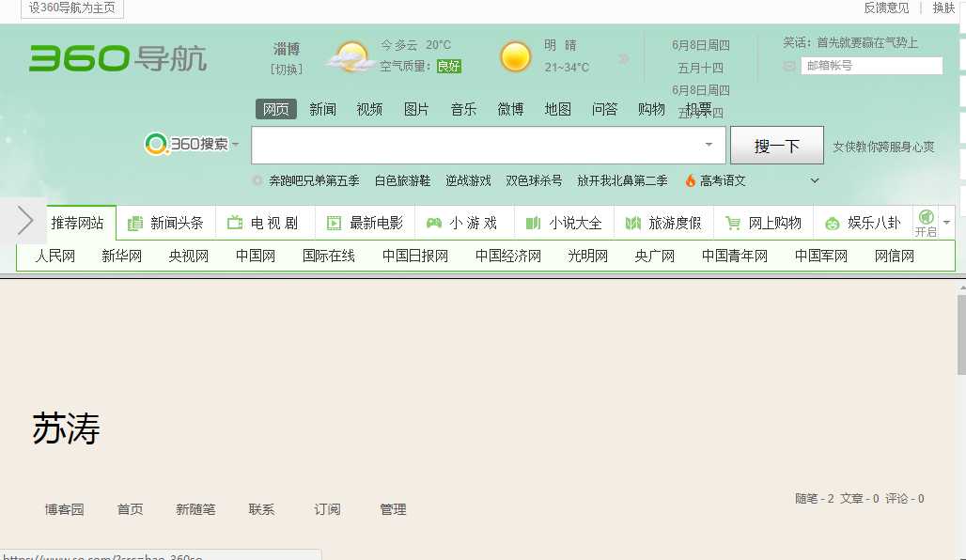Click the shopping cart icon on 网上购物 tab
966x560 pixels.
733,223
